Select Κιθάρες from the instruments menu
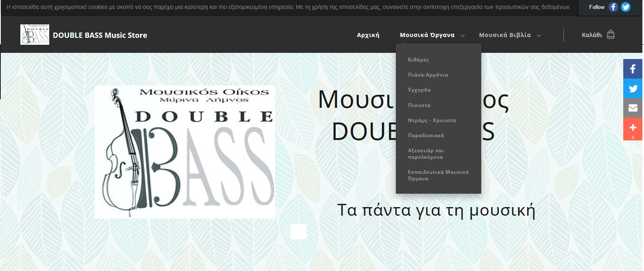 click(x=418, y=60)
